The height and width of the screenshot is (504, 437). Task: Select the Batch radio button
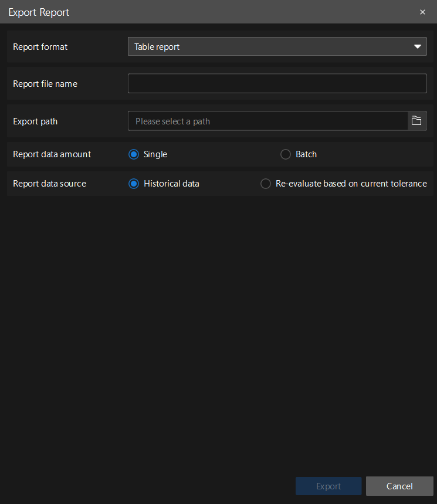(286, 154)
